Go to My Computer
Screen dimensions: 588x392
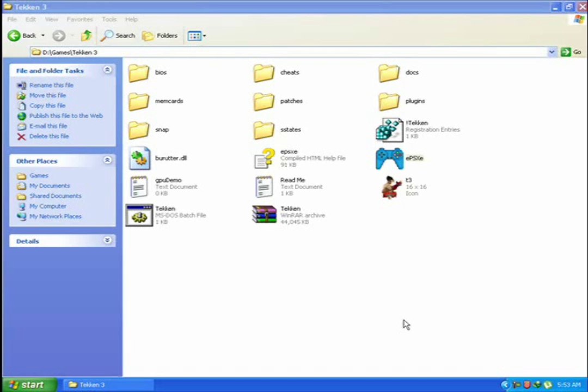click(x=47, y=206)
